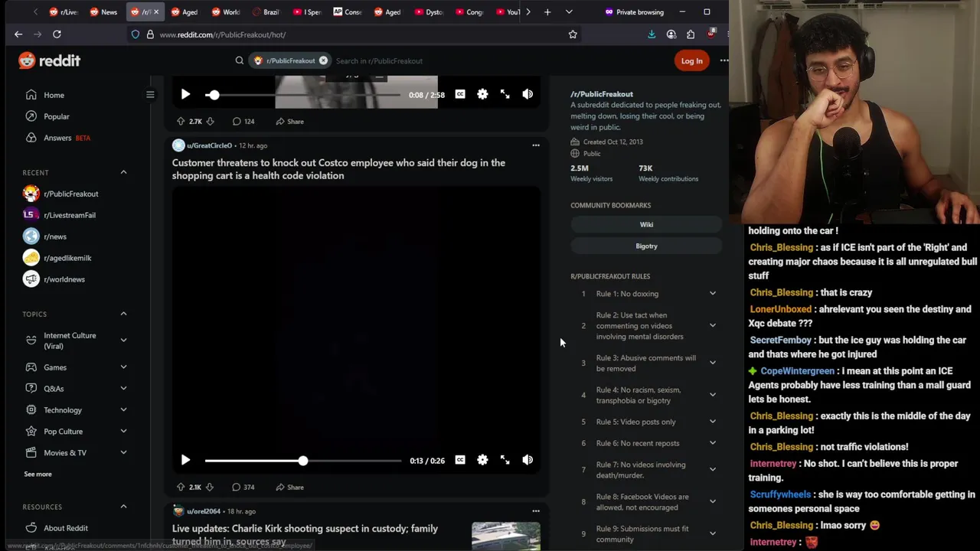Open the Wiki community bookmark
980x551 pixels.
pos(646,224)
